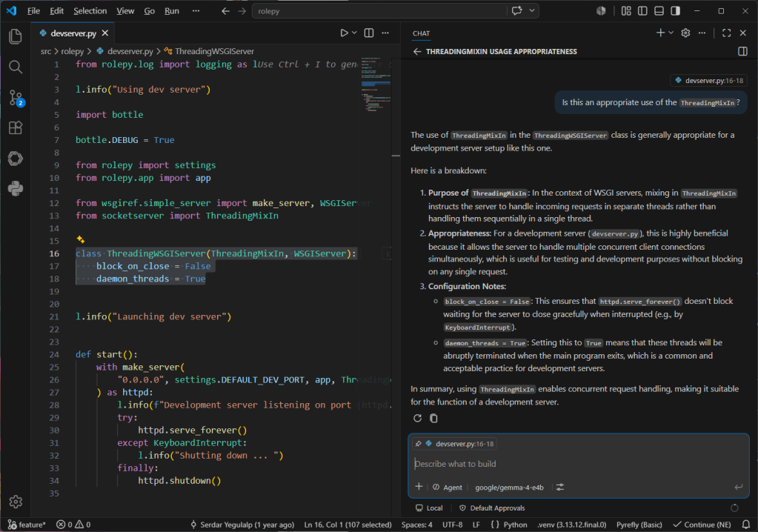Viewport: 758px width, 532px height.
Task: Change the LF end of line sequence
Action: (476, 525)
